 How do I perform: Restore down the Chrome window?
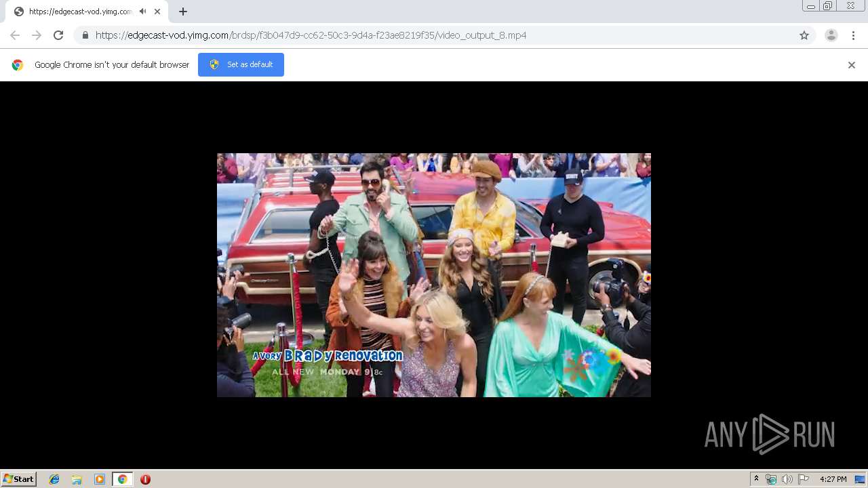(828, 5)
